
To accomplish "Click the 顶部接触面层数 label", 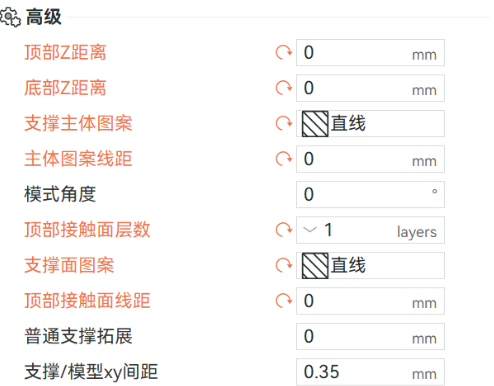I will click(87, 230).
